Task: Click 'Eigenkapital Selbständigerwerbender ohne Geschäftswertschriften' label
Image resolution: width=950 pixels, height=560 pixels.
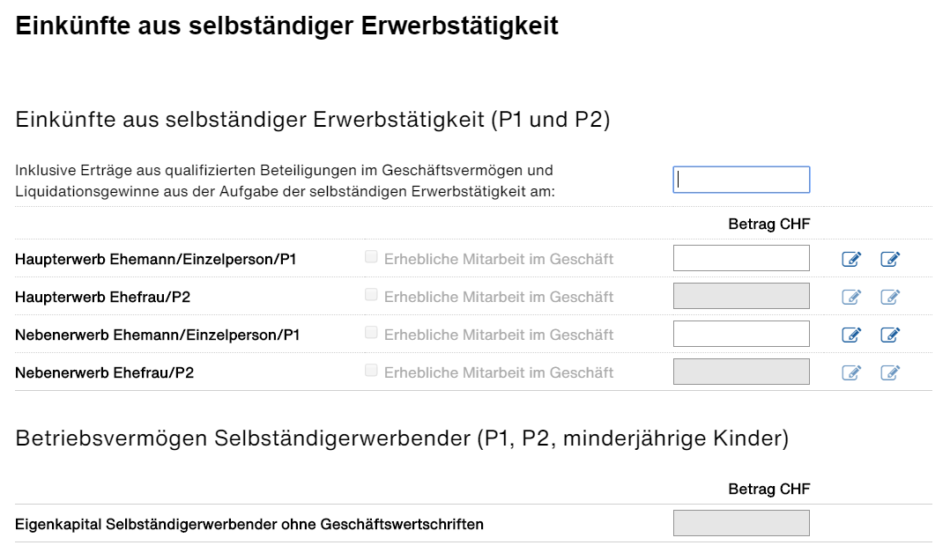Action: (x=249, y=524)
